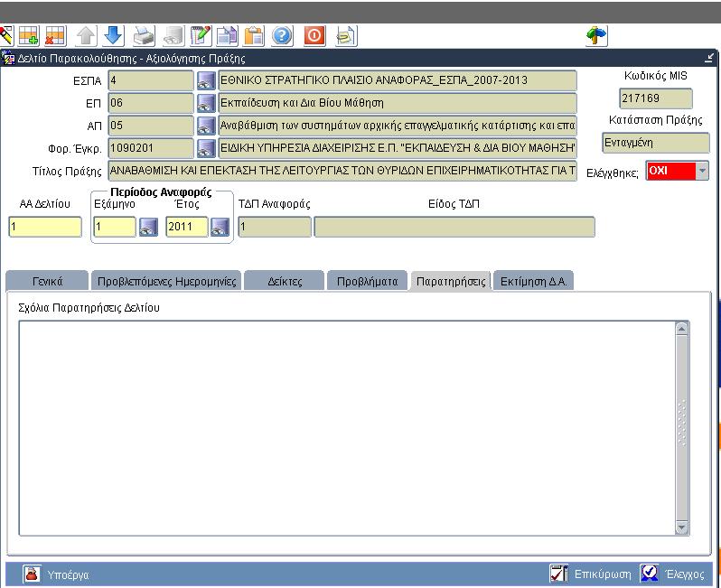This screenshot has width=721, height=588.
Task: Open lookup list beside ΕΣΠΑ field
Action: point(206,80)
